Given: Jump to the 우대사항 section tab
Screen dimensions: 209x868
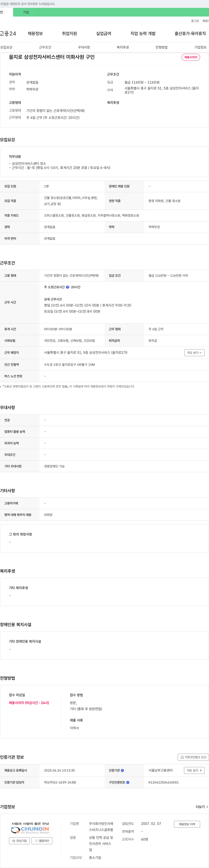Looking at the screenshot, I should pyautogui.click(x=84, y=47).
